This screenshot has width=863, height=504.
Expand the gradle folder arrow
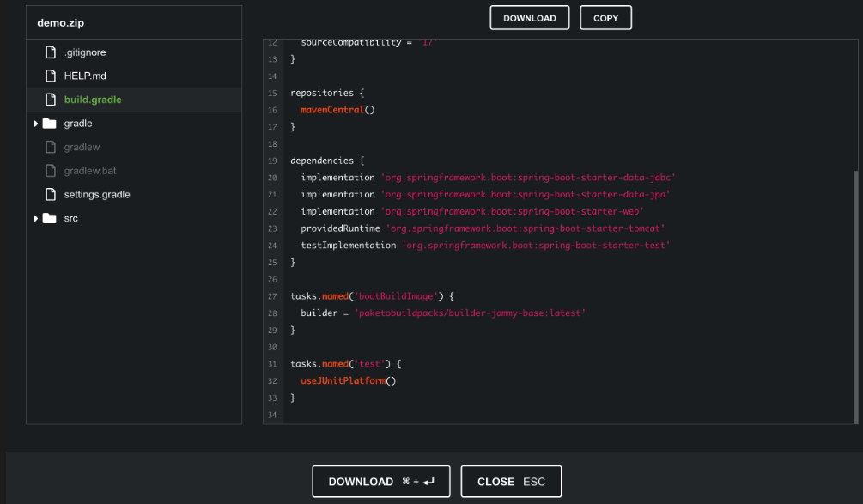(36, 124)
